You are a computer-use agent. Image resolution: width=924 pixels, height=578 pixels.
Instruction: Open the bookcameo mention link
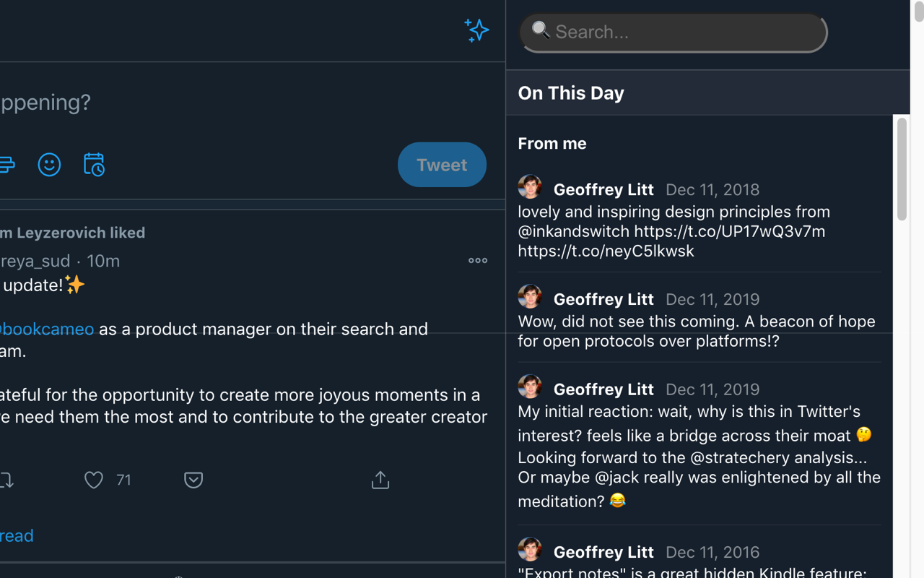click(48, 329)
